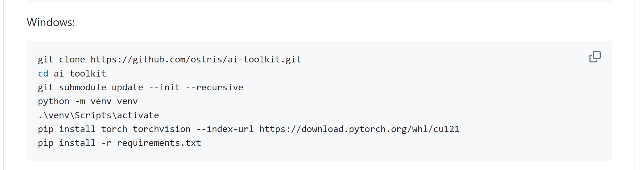Screen dimensions: 644x170
Task: Click the copy code icon button
Action: pyautogui.click(x=595, y=57)
